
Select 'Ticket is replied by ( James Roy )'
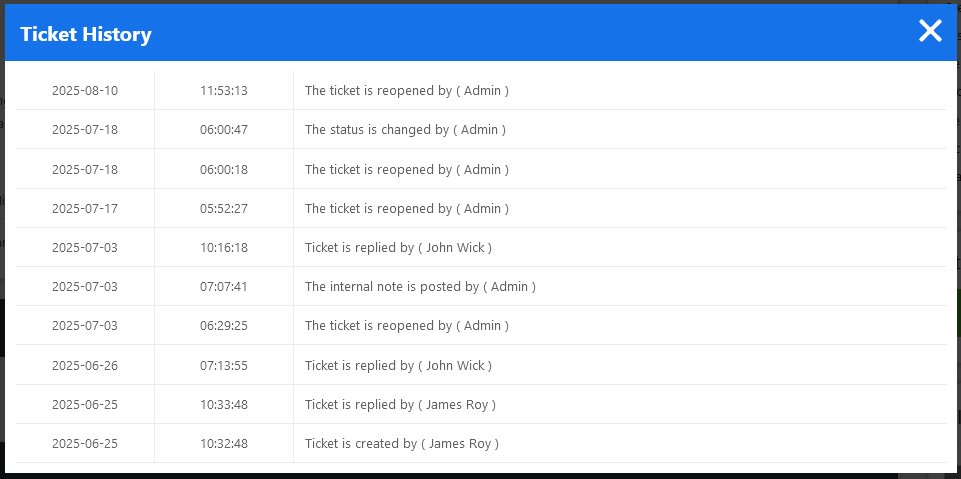click(400, 405)
